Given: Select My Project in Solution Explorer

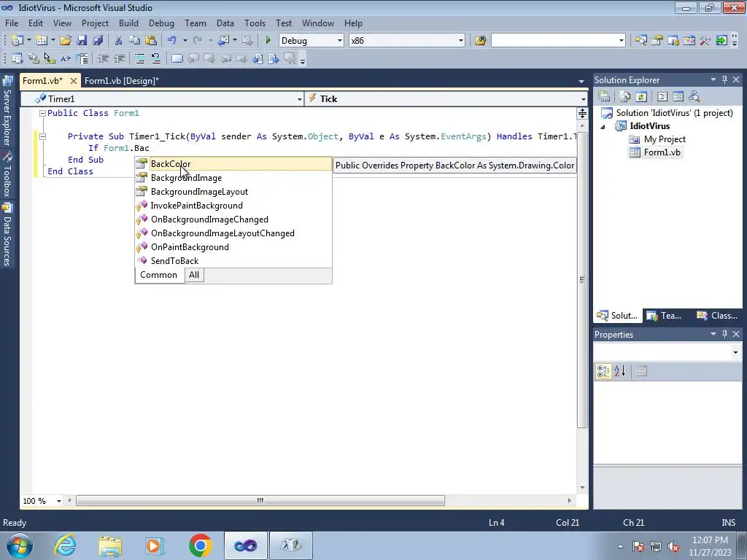Looking at the screenshot, I should [664, 139].
